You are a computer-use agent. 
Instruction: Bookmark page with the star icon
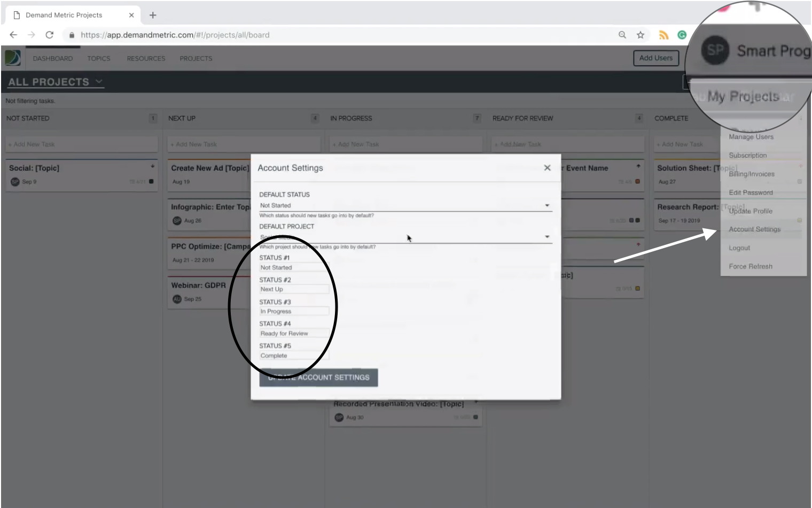pos(641,35)
